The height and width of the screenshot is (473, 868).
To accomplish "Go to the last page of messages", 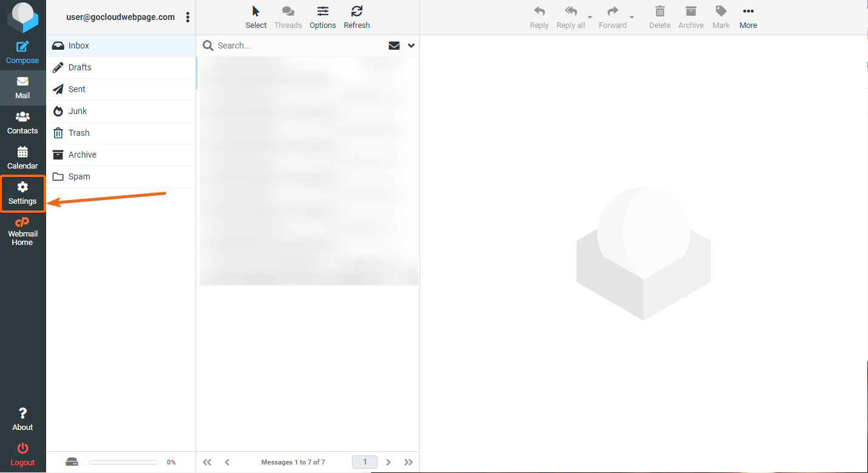I will (409, 462).
